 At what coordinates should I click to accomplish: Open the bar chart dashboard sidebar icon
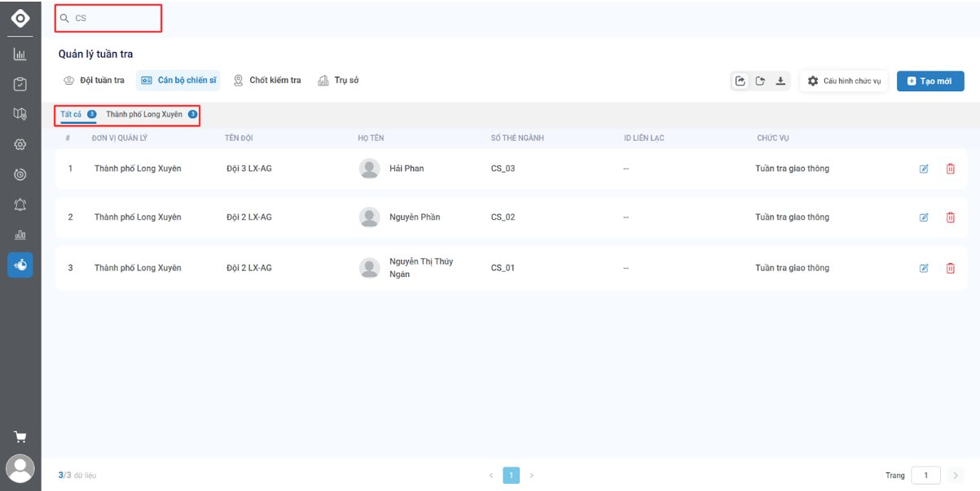pyautogui.click(x=20, y=55)
